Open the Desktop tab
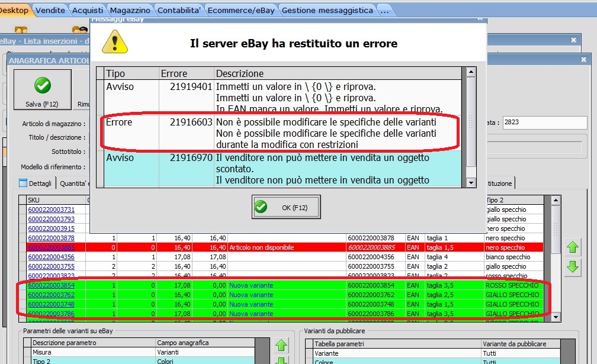Image resolution: width=597 pixels, height=364 pixels. pos(14,10)
